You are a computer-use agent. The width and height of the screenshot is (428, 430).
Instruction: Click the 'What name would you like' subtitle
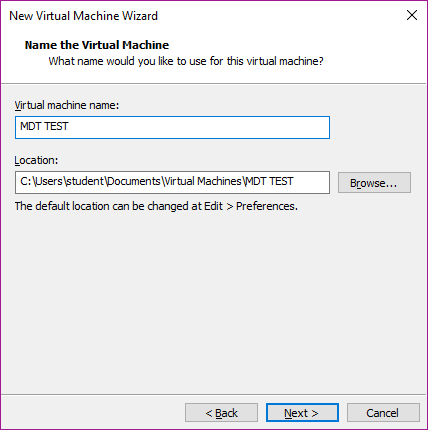coord(186,61)
